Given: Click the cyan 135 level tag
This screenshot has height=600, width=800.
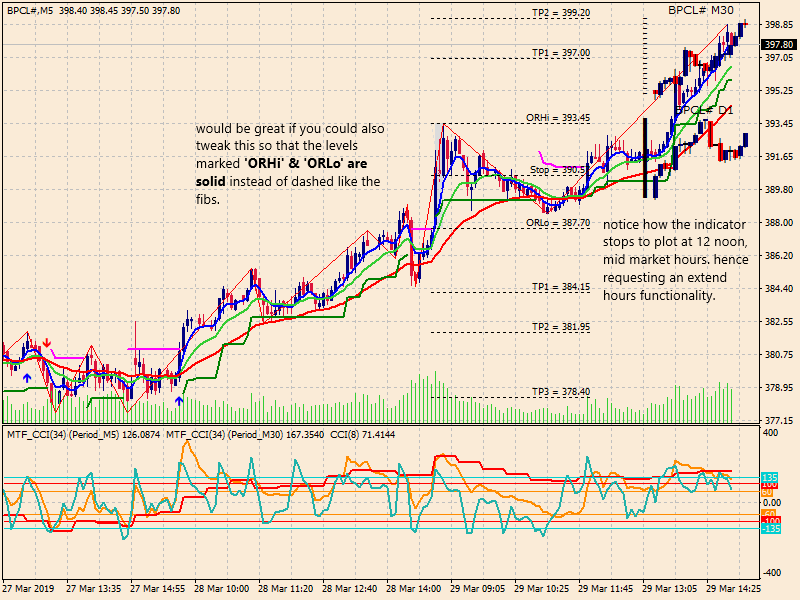Looking at the screenshot, I should click(770, 477).
